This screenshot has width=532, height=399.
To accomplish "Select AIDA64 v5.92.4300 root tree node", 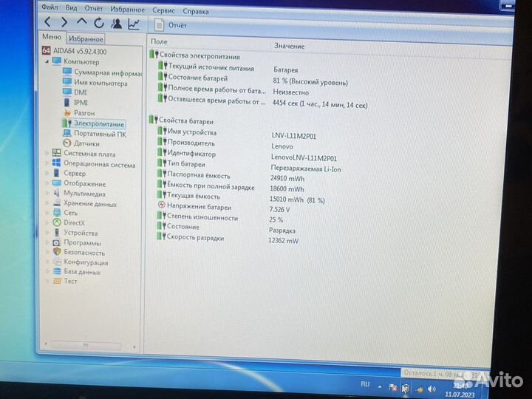I will (x=74, y=51).
